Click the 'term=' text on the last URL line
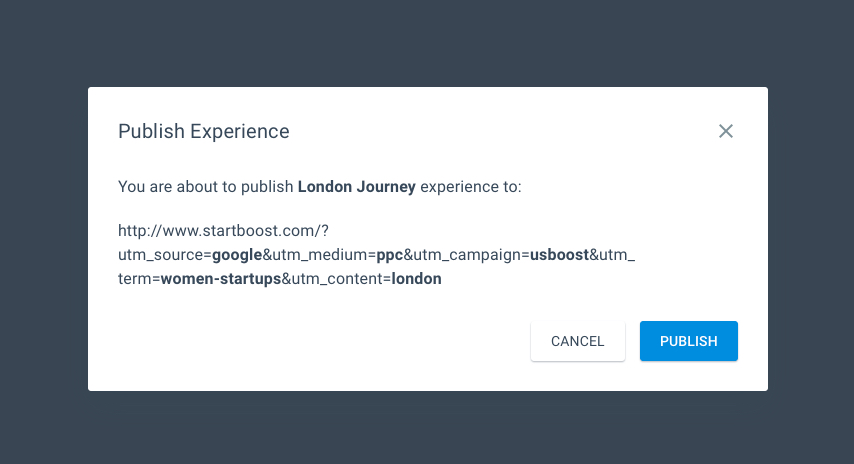The width and height of the screenshot is (854, 464). pos(139,279)
